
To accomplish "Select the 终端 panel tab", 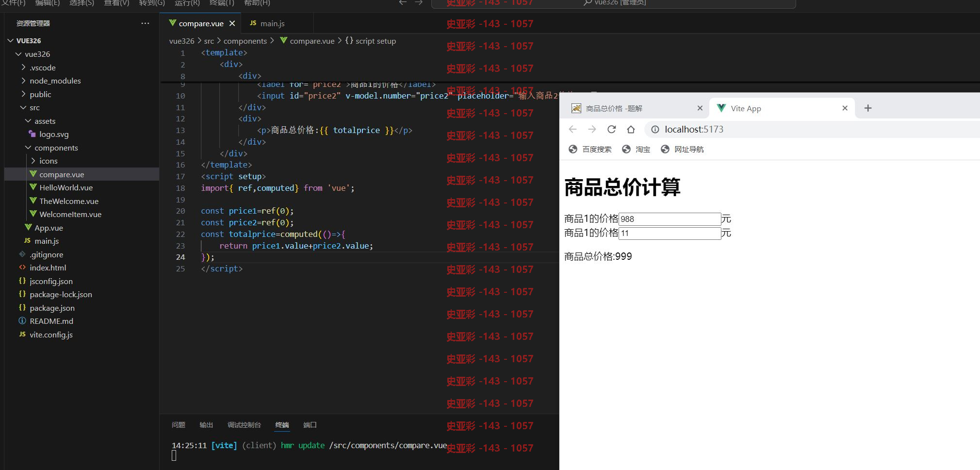I will (x=282, y=425).
